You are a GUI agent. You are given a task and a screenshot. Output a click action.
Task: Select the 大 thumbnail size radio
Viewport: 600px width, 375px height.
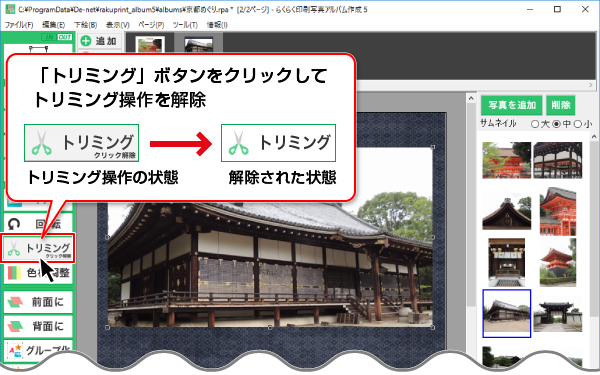click(x=535, y=124)
